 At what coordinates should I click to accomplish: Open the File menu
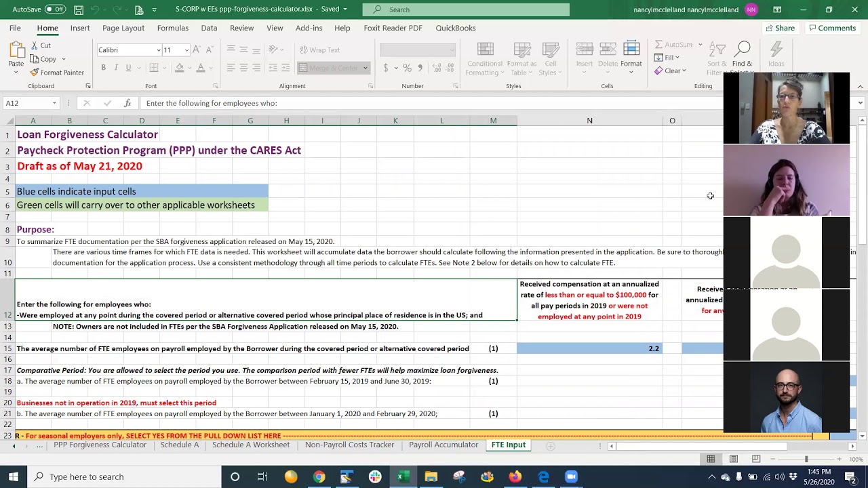click(15, 28)
